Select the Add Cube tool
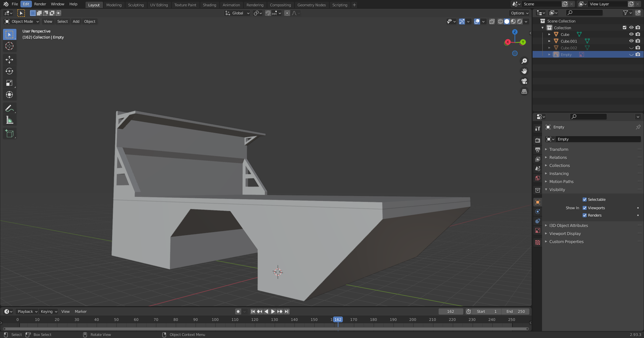The height and width of the screenshot is (338, 644). (9, 133)
